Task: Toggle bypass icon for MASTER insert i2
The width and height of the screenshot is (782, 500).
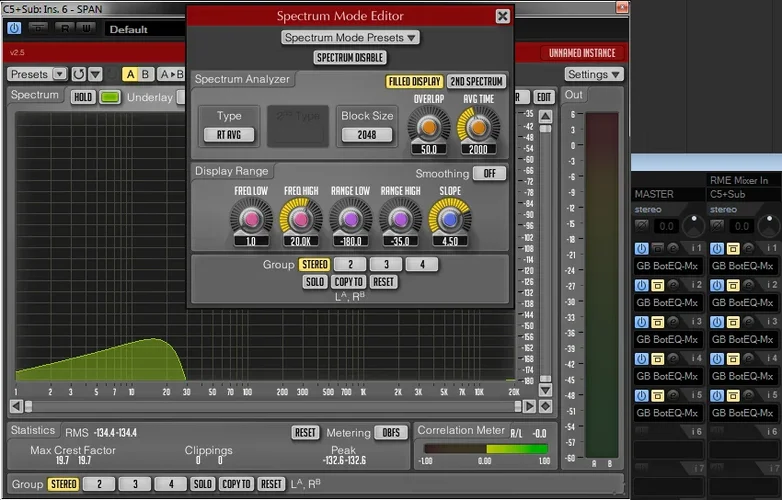Action: pyautogui.click(x=657, y=285)
